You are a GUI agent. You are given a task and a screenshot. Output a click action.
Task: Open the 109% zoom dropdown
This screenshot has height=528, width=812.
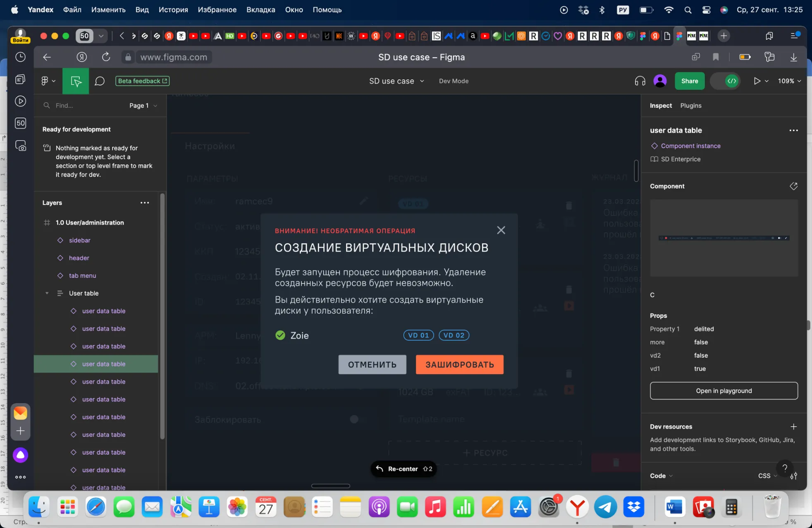click(x=789, y=81)
